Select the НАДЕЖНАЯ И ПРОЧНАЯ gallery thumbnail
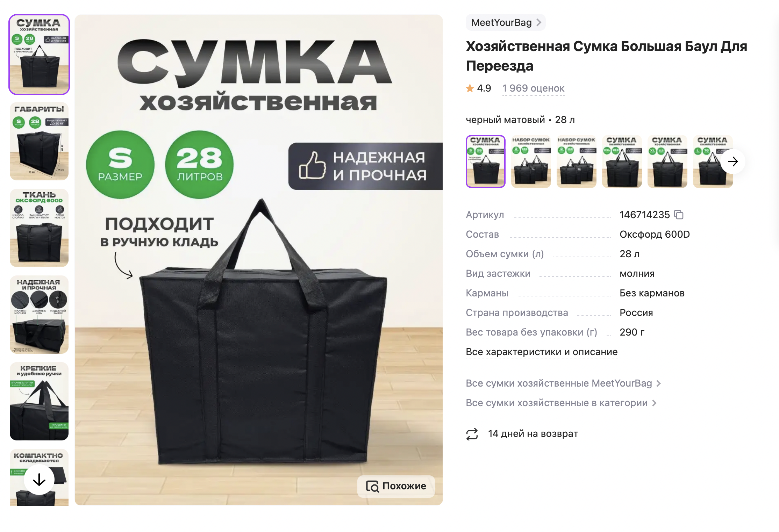 39,315
